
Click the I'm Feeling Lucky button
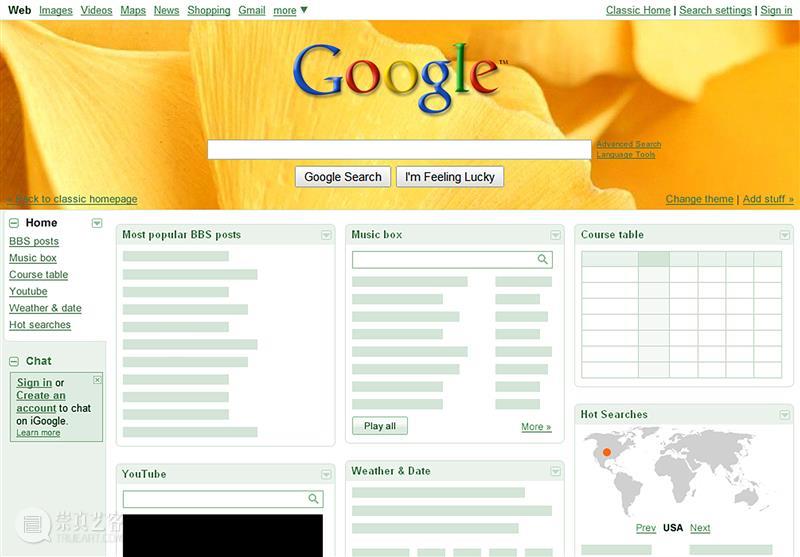(x=450, y=177)
